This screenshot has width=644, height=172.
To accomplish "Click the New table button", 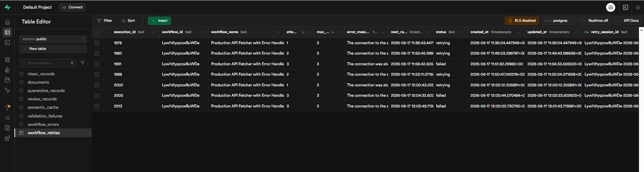I will point(53,49).
